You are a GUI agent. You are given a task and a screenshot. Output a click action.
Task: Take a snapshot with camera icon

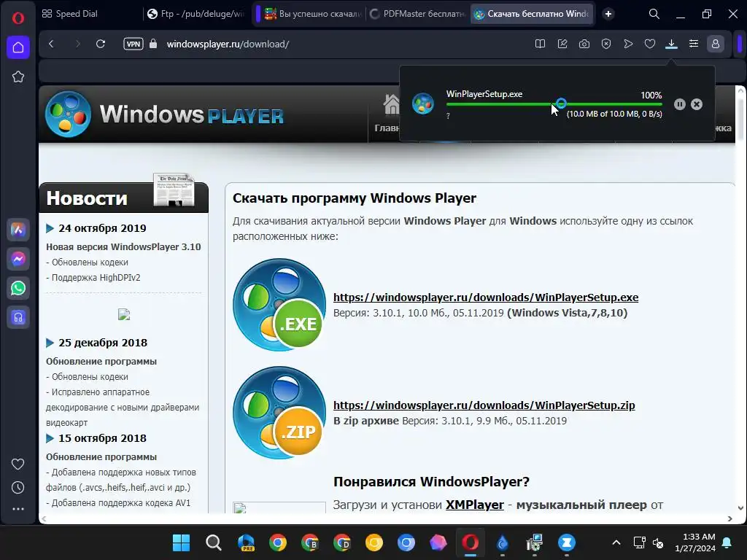[584, 44]
